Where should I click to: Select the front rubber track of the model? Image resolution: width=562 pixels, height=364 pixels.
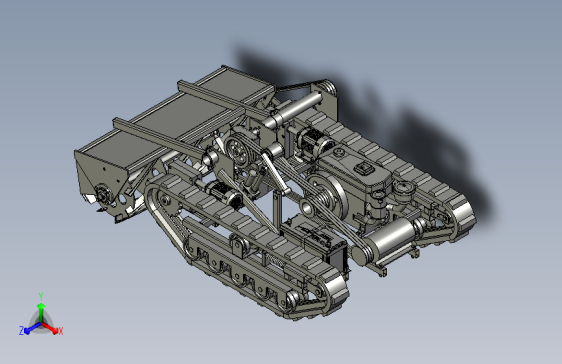(247, 229)
